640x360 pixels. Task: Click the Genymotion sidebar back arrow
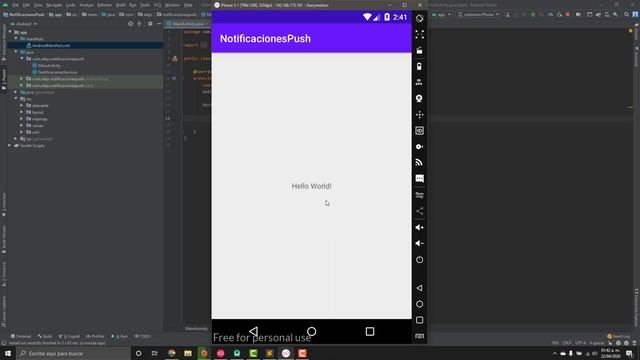tap(419, 288)
